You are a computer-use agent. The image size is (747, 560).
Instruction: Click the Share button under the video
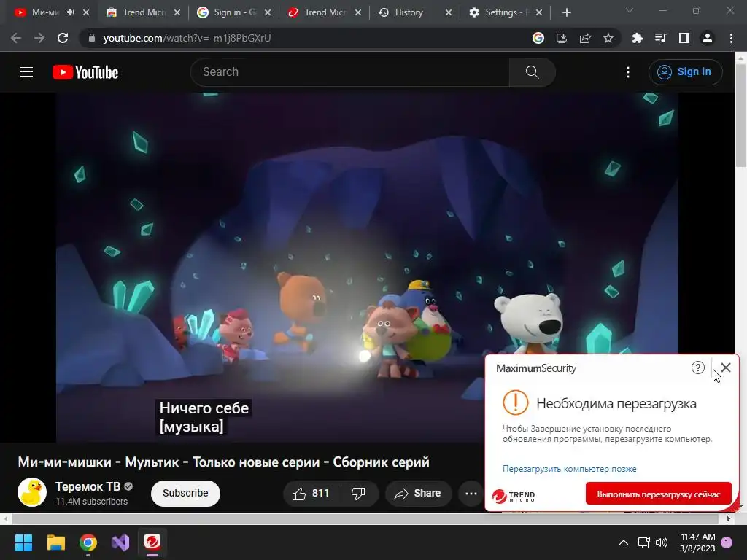pyautogui.click(x=418, y=494)
